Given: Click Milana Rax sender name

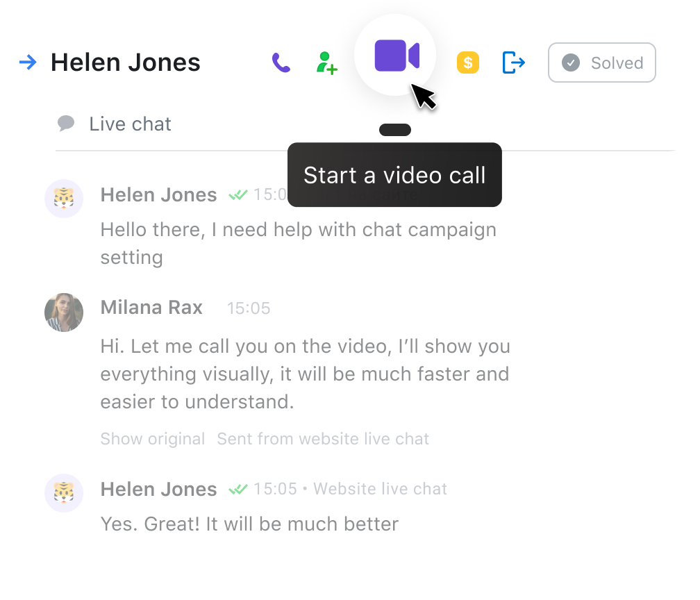Looking at the screenshot, I should coord(151,308).
